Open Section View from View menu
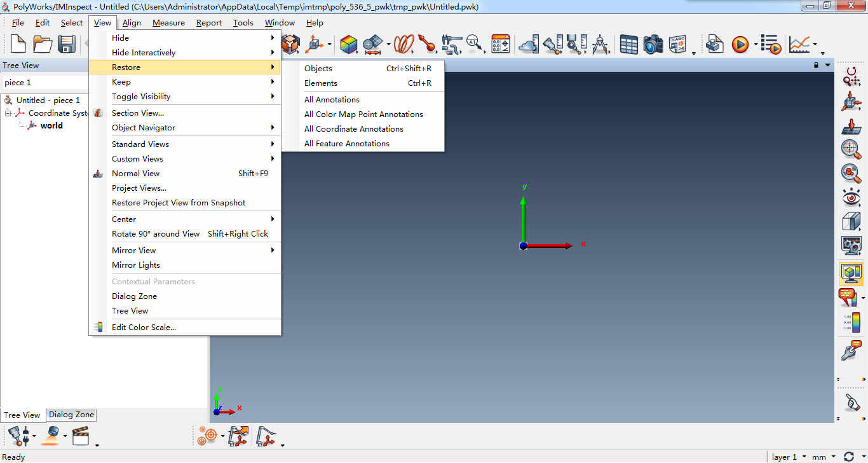 [185, 113]
